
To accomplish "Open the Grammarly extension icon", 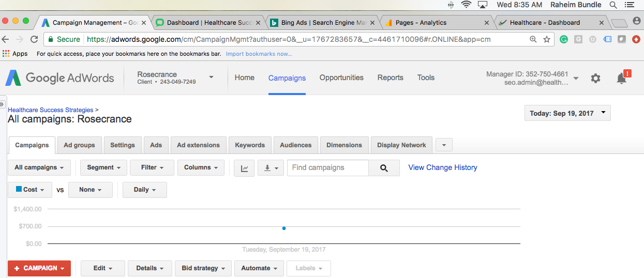I will coord(564,39).
